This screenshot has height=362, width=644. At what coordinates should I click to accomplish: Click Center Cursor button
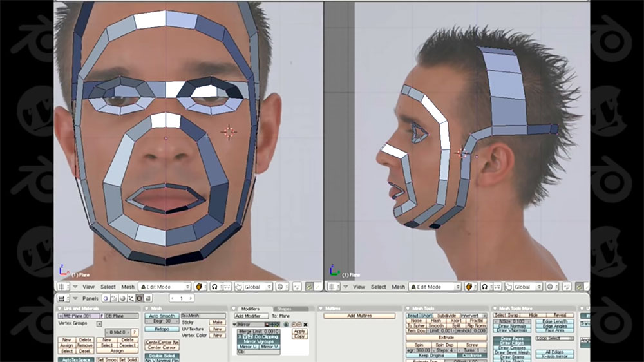162,348
